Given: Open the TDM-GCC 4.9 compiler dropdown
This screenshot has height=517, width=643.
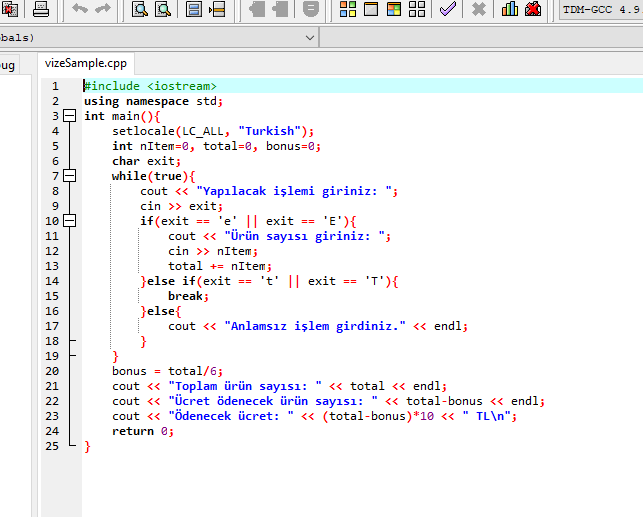Looking at the screenshot, I should [600, 10].
